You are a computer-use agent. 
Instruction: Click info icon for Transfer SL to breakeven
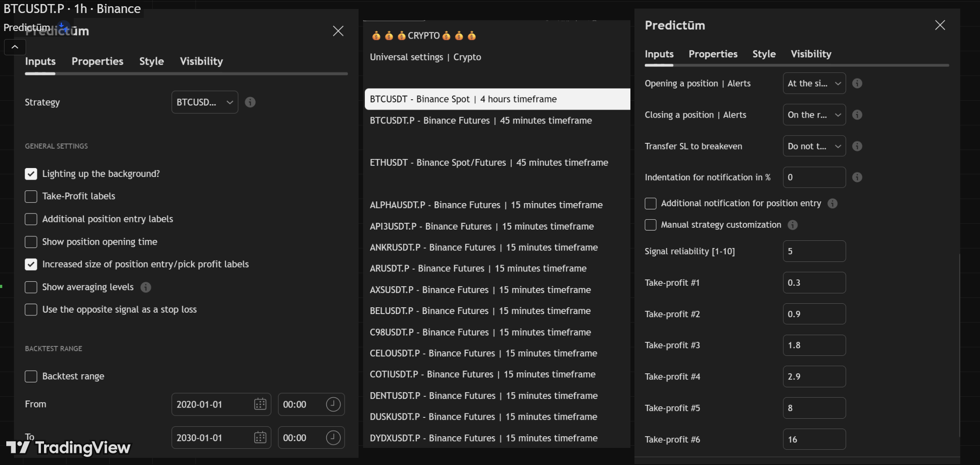(x=857, y=146)
